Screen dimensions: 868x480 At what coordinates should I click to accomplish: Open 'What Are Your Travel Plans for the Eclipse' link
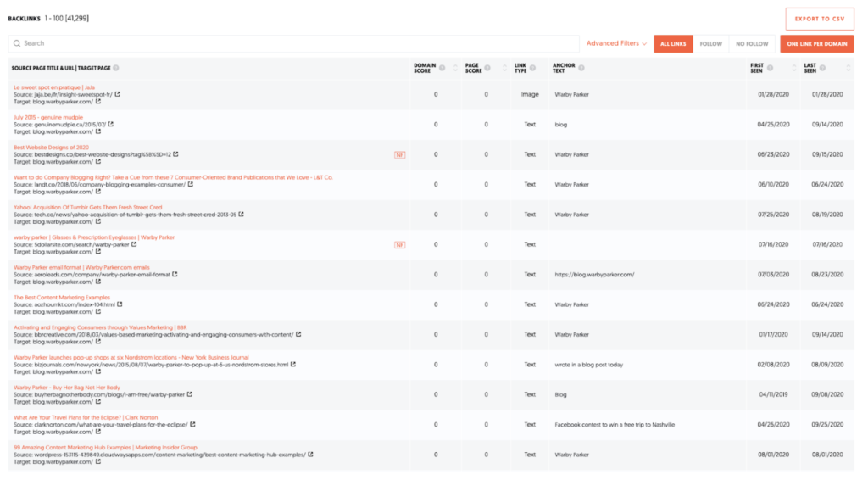(86, 417)
